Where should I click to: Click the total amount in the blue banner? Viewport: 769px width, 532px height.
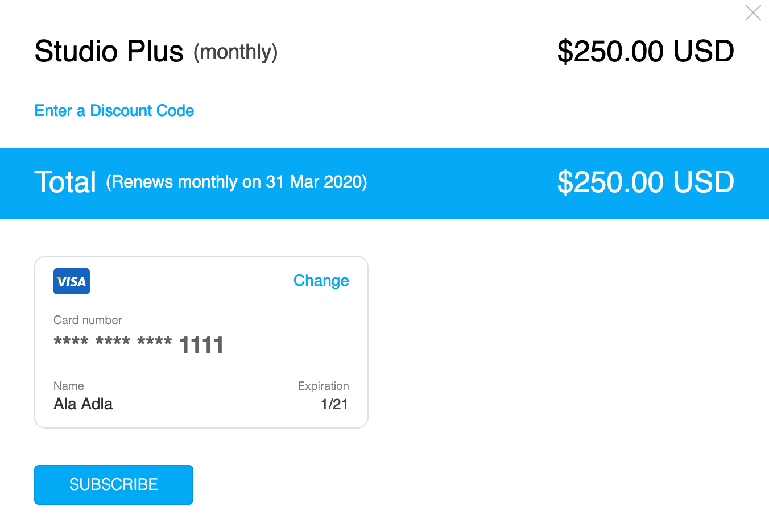click(646, 182)
